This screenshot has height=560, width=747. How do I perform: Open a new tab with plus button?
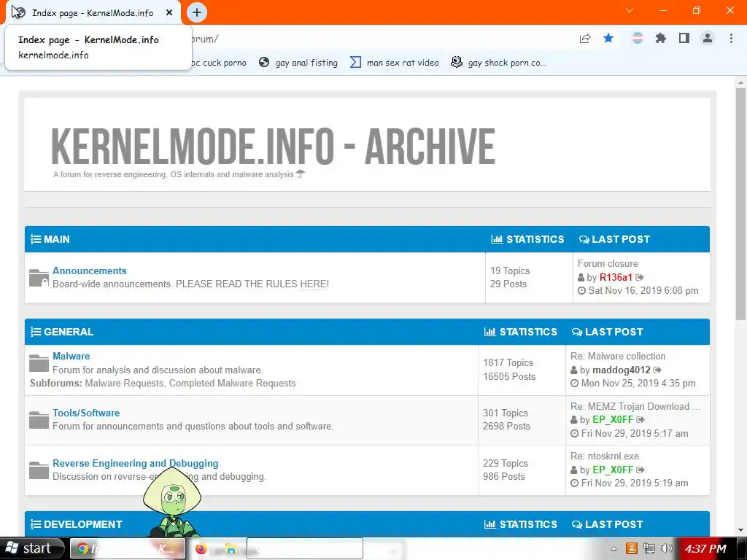pos(197,12)
